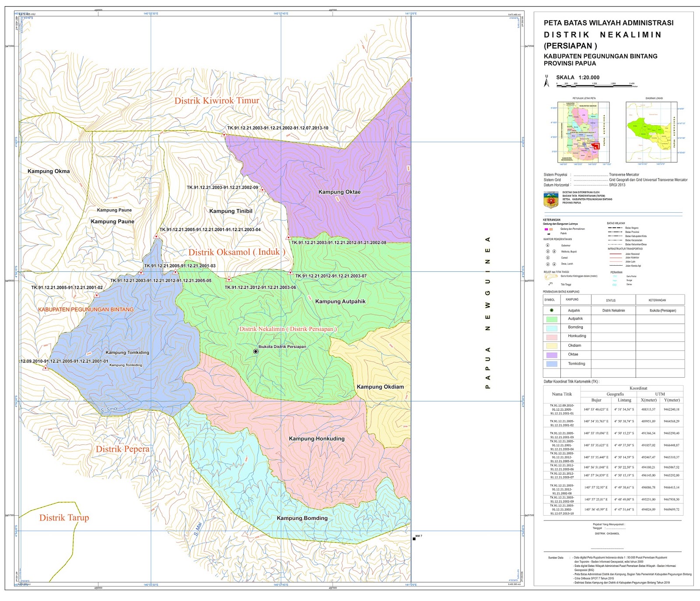Viewport: 700px width, 601px height.
Task: Click the Y(meter) value 9469699,72
Action: click(672, 510)
